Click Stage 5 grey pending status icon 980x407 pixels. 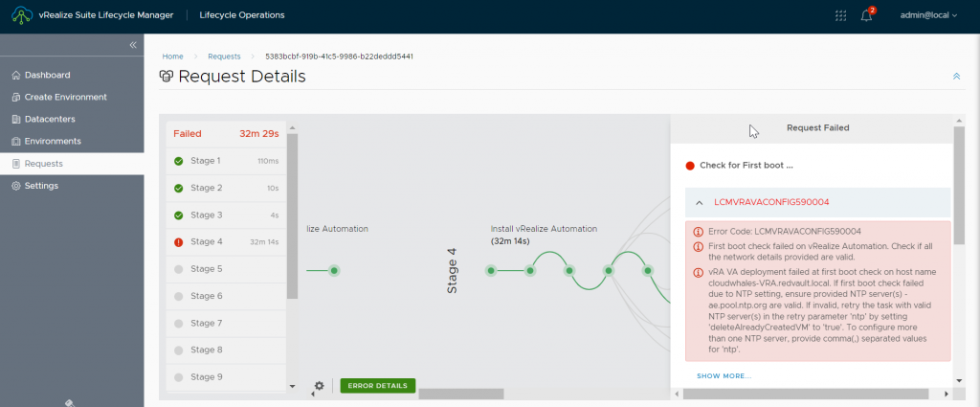[x=179, y=269]
